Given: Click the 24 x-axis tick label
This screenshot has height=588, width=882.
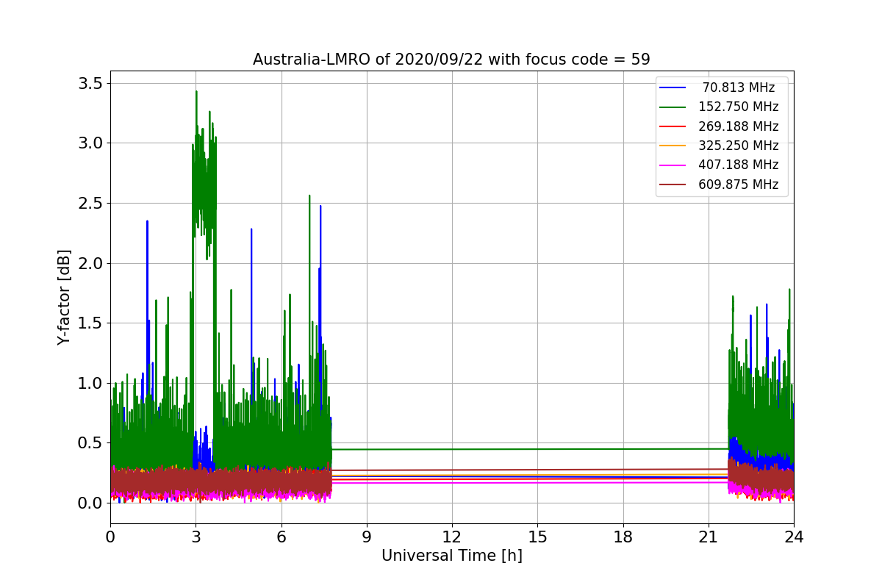Looking at the screenshot, I should [794, 537].
